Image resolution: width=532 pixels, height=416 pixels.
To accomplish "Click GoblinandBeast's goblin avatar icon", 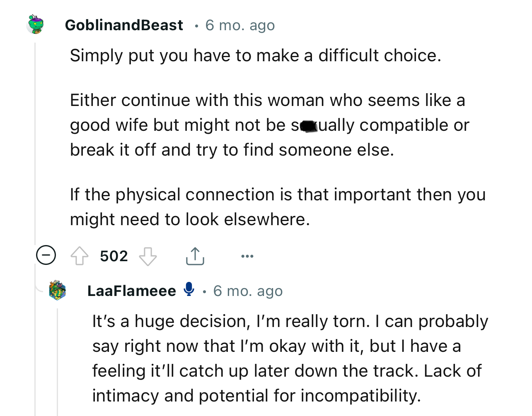I will 36,24.
